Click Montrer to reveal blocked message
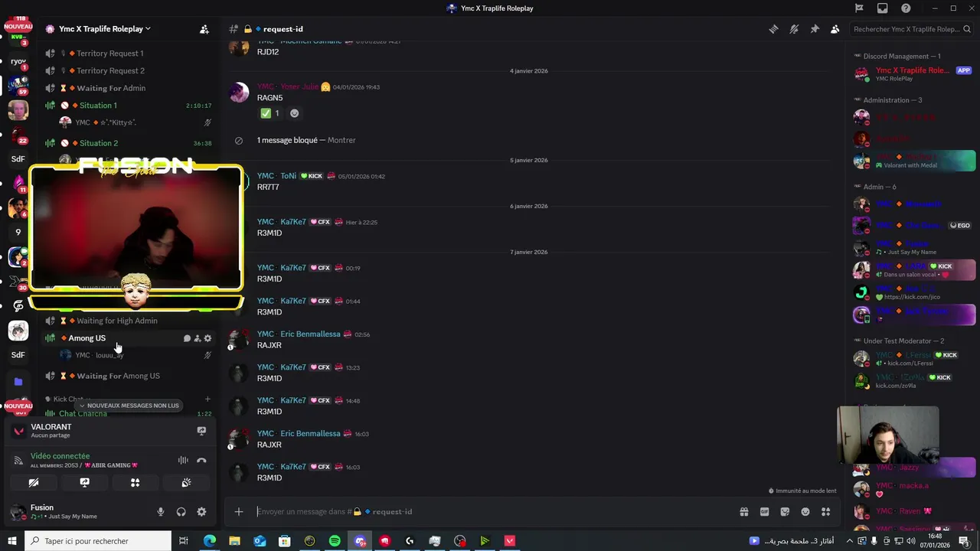 point(341,140)
